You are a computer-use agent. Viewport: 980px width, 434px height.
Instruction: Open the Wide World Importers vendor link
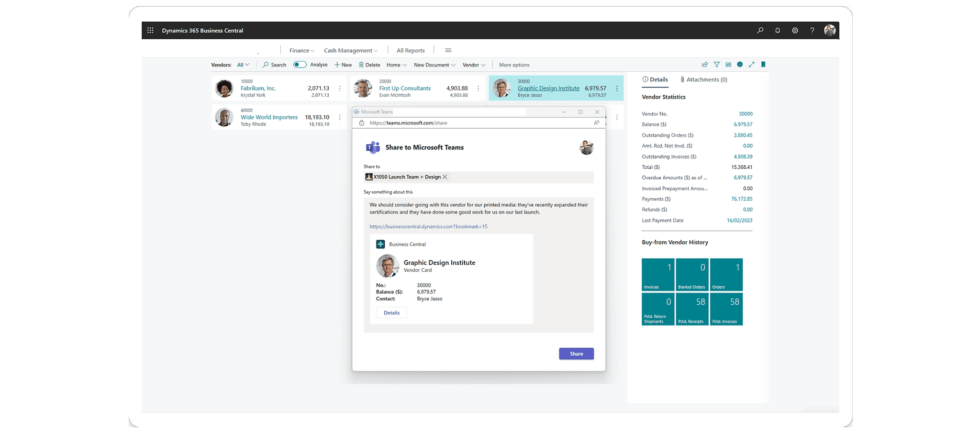coord(269,117)
